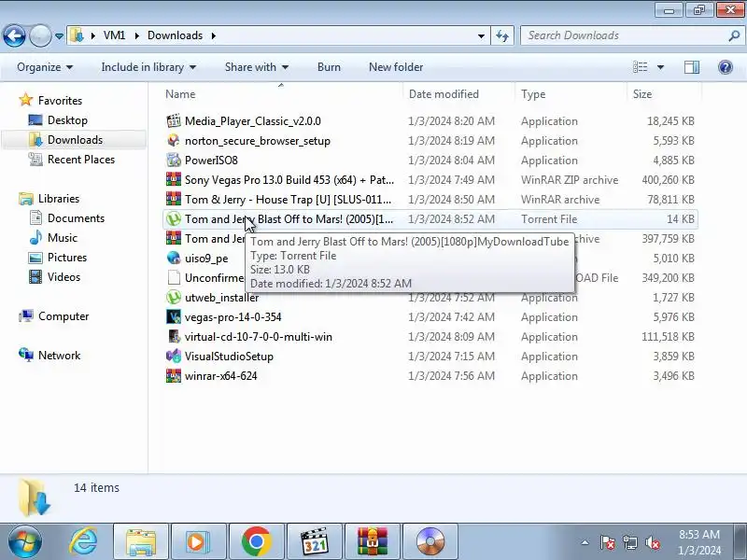The height and width of the screenshot is (560, 747).
Task: Click the network status tray icon
Action: click(x=630, y=542)
